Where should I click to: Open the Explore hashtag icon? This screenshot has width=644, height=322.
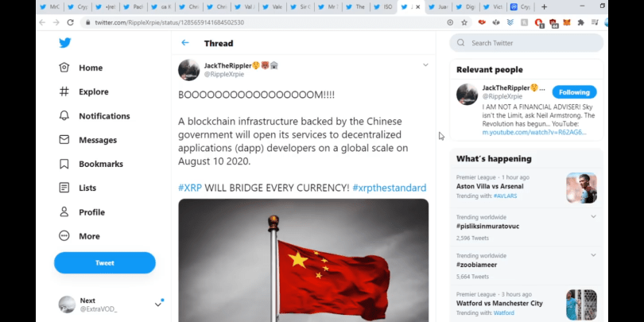point(64,91)
